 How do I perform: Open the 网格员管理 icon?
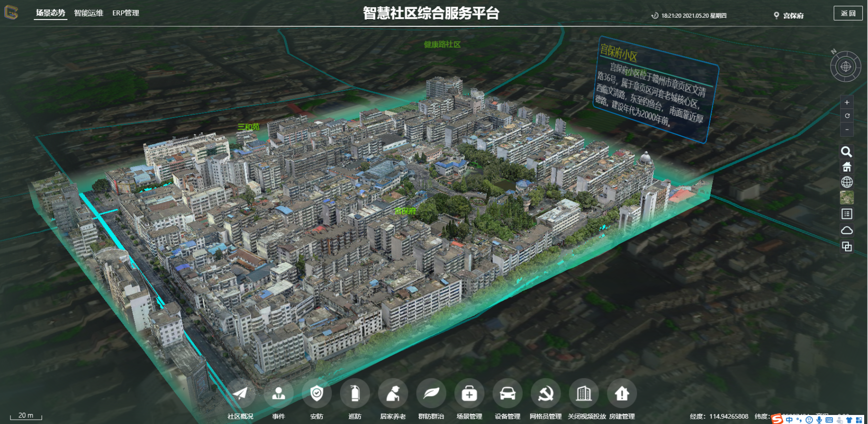click(x=546, y=394)
